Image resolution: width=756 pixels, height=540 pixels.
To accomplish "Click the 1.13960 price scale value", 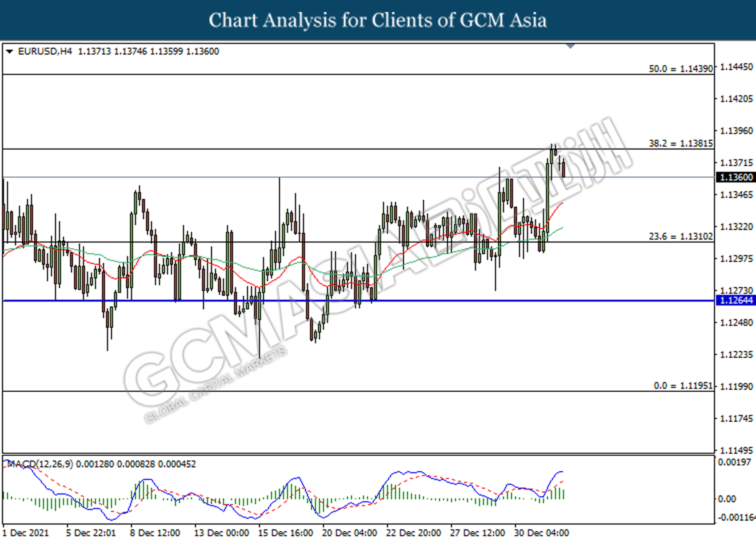I will point(736,130).
